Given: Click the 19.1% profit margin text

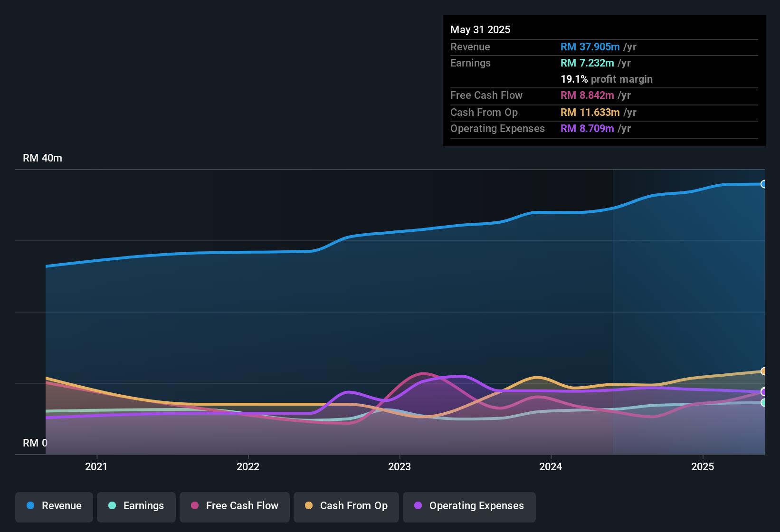Looking at the screenshot, I should pos(607,79).
